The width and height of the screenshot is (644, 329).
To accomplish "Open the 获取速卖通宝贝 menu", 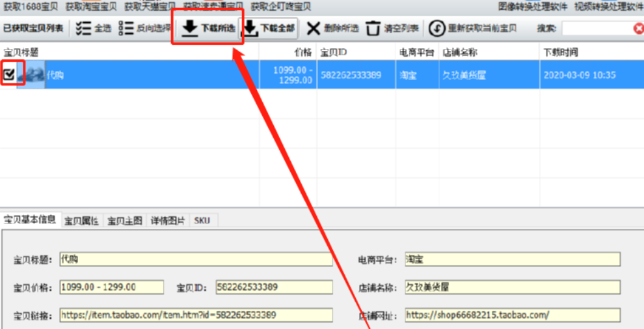I will [x=213, y=7].
